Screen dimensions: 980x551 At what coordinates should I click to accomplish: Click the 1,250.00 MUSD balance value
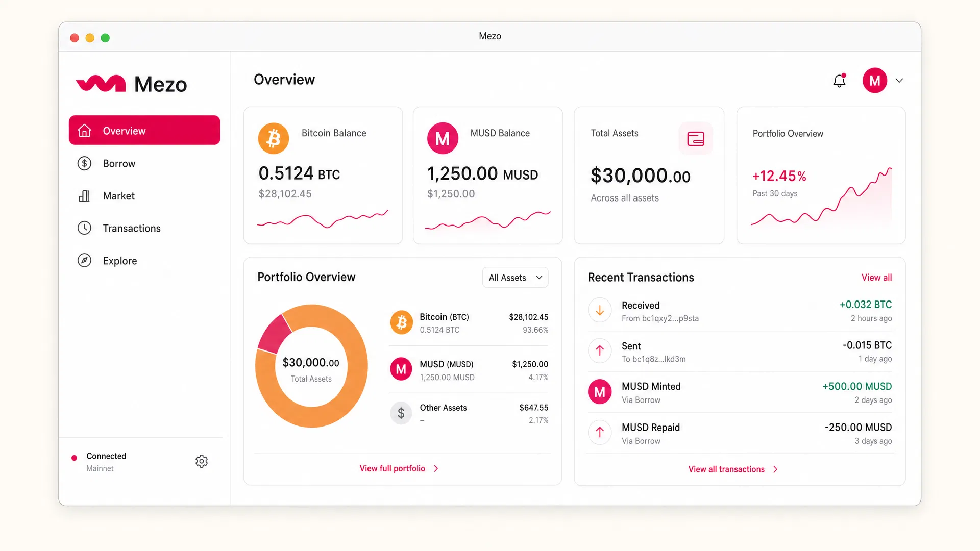[x=482, y=174]
